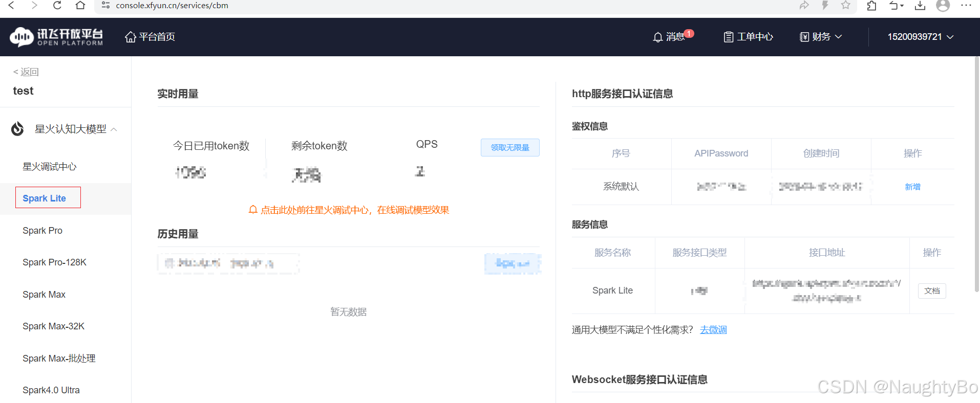980x403 pixels.
Task: Click the Spark Lite service name cell
Action: click(x=613, y=290)
